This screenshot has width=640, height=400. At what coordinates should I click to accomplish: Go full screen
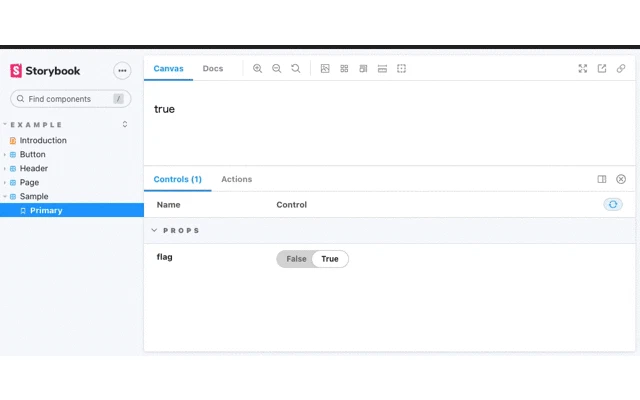pyautogui.click(x=582, y=69)
